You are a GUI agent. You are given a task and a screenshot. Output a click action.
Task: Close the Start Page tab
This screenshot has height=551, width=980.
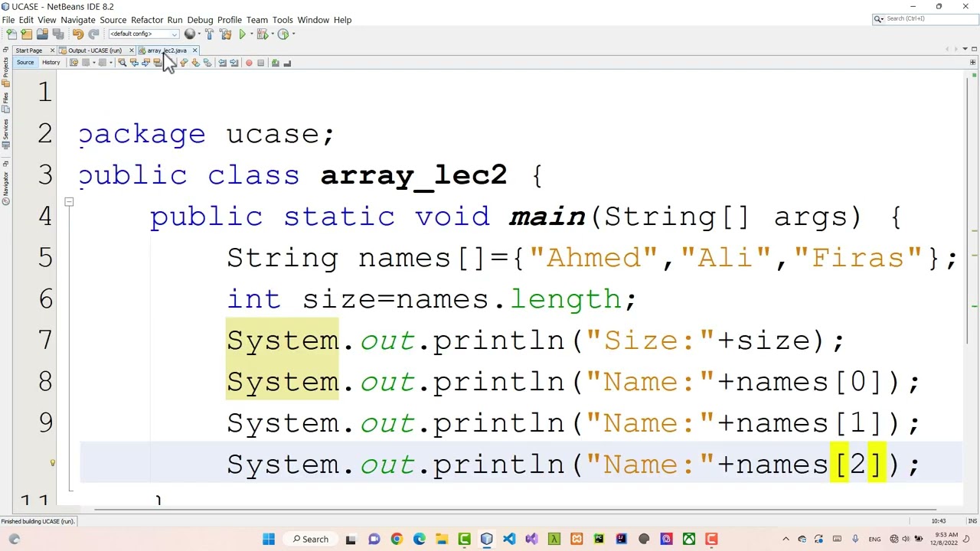pos(52,51)
